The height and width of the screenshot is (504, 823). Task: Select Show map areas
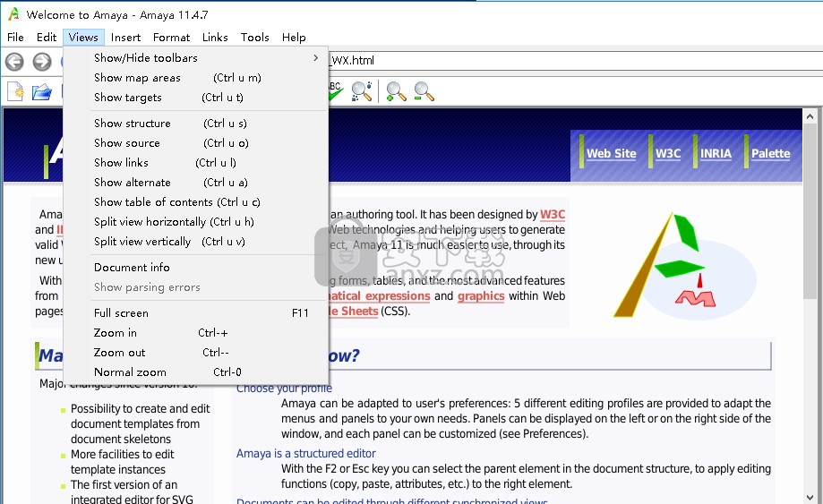click(x=196, y=78)
